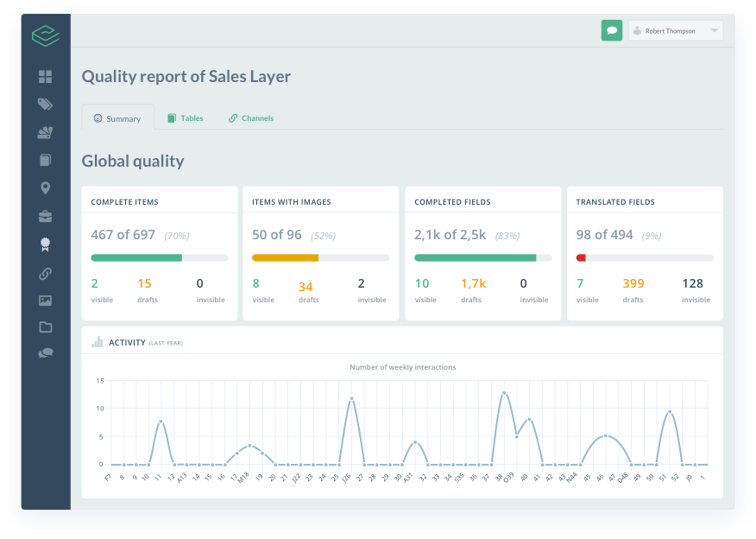This screenshot has height=539, width=756.
Task: Click the Sales Layer logo icon
Action: pyautogui.click(x=46, y=35)
